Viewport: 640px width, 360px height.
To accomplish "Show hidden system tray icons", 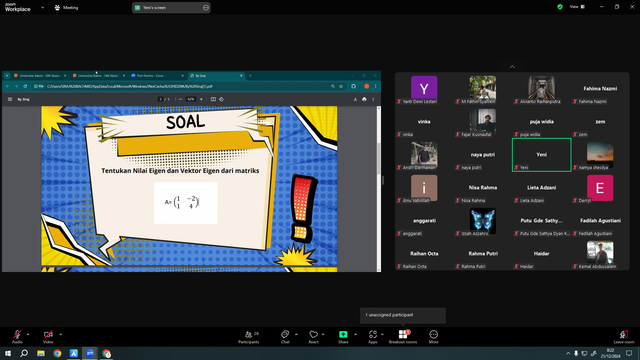I will click(568, 353).
